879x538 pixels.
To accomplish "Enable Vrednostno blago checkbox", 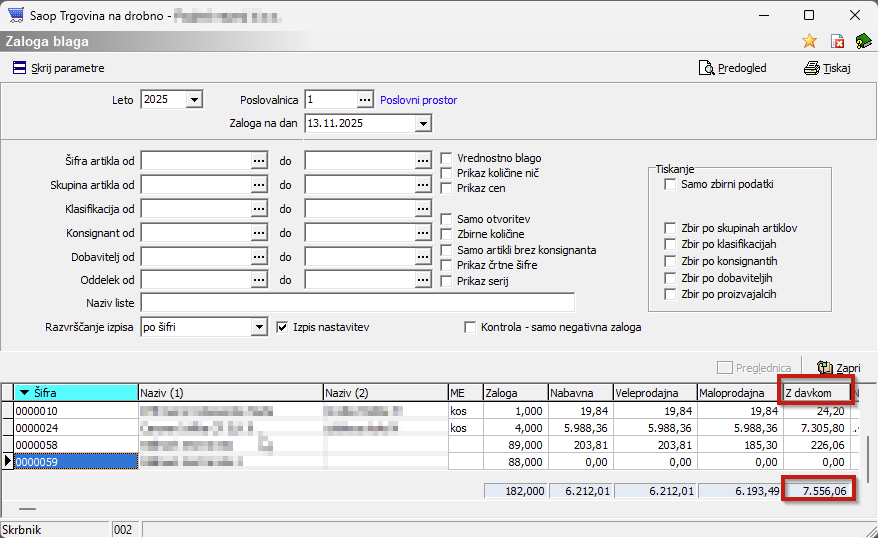I will 446,159.
